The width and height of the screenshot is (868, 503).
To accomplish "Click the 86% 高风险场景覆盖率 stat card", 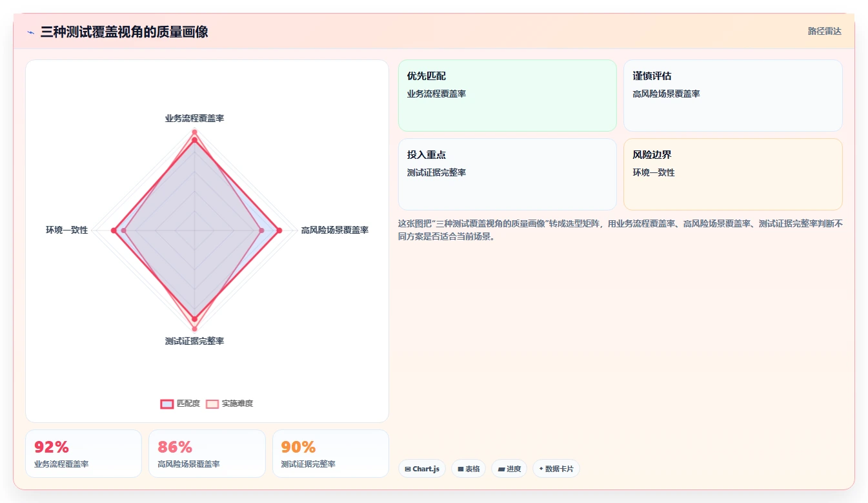I will [x=207, y=453].
